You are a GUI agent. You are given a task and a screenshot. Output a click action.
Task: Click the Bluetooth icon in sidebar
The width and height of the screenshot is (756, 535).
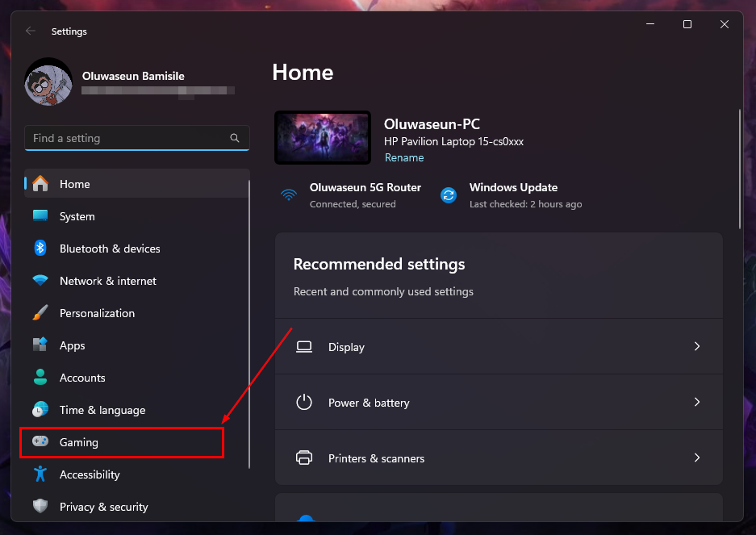[40, 248]
